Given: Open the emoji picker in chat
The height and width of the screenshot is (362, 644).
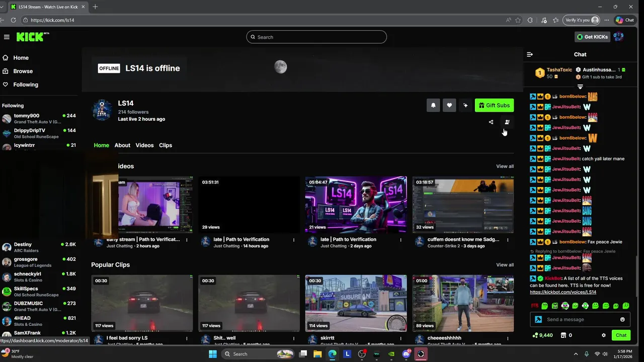Looking at the screenshot, I should click(622, 319).
